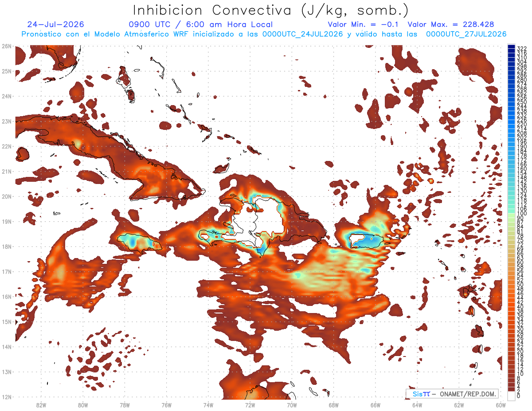Click the 25N latitude label
The height and width of the screenshot is (411, 532).
7,71
